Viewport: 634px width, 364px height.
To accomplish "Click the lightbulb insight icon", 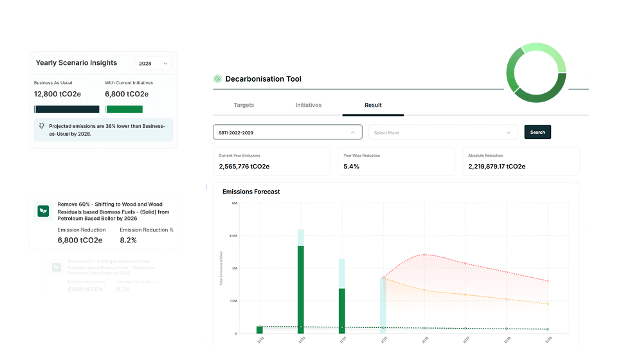I will (42, 126).
